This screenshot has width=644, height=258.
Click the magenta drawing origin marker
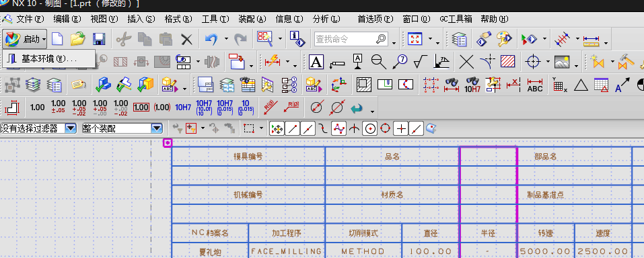click(168, 142)
